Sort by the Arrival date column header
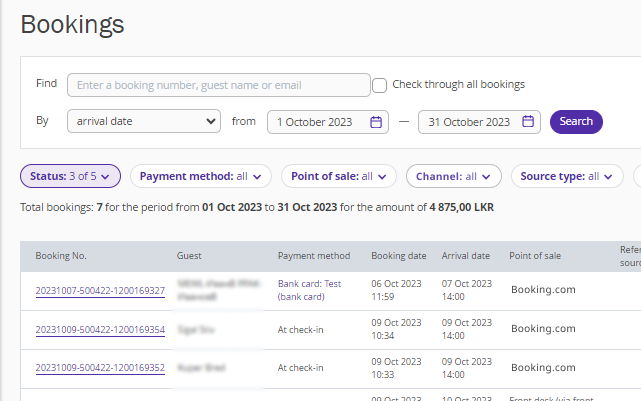Image resolution: width=641 pixels, height=401 pixels. [x=465, y=256]
